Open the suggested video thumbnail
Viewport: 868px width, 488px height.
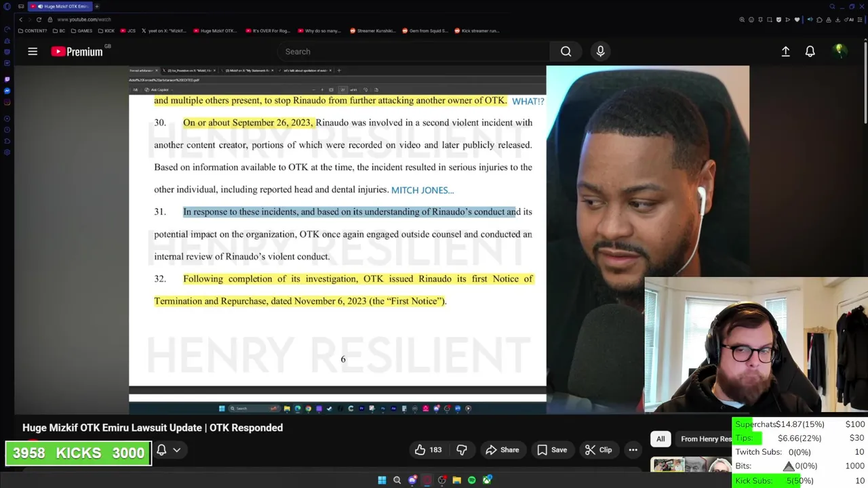(x=690, y=465)
